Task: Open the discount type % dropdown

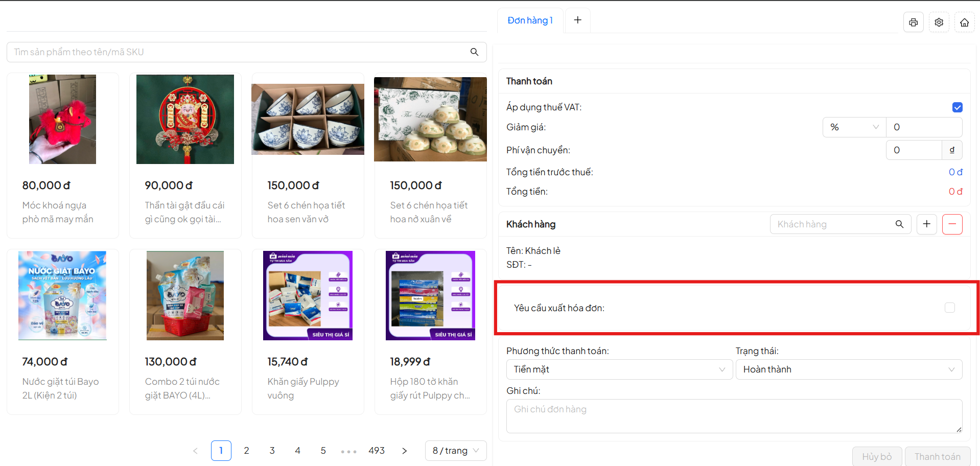Action: point(853,127)
